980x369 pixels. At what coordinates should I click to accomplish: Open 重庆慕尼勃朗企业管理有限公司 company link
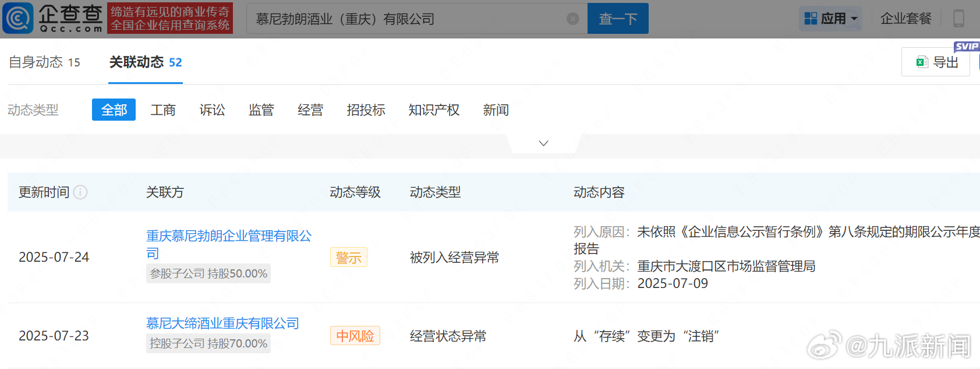click(x=229, y=244)
